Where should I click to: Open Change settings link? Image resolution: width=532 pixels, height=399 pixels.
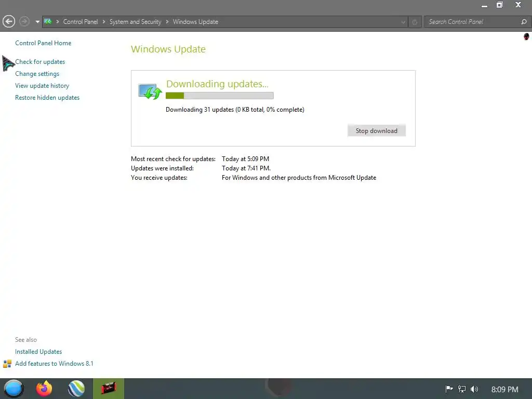(37, 74)
